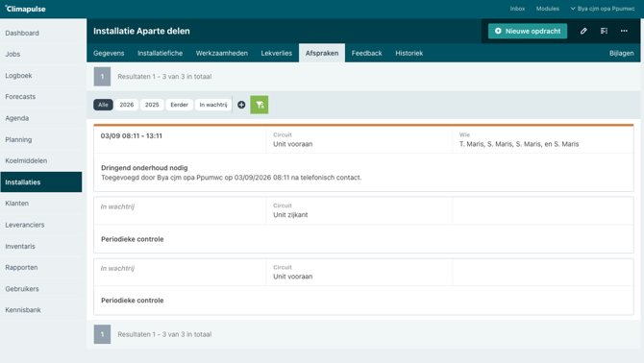Image resolution: width=644 pixels, height=363 pixels.
Task: Filter appointments by 2026
Action: point(127,105)
